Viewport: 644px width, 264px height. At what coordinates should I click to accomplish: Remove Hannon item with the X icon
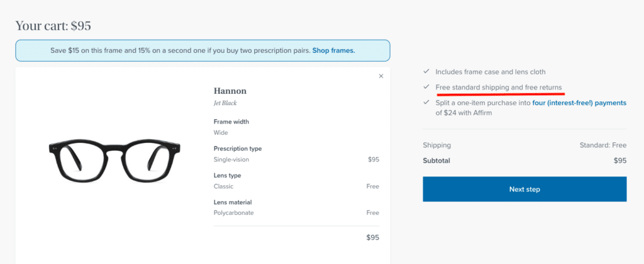point(381,76)
